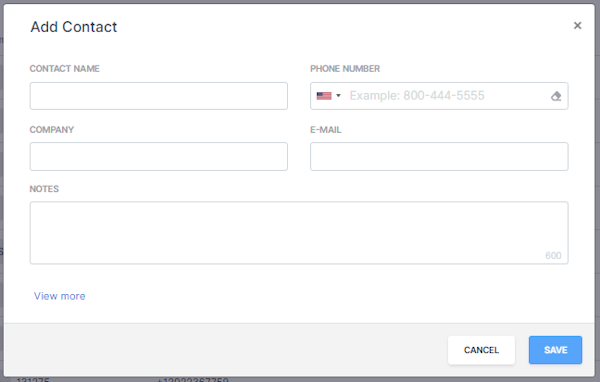The image size is (600, 382).
Task: Click the E-MAIL field label
Action: click(x=326, y=130)
